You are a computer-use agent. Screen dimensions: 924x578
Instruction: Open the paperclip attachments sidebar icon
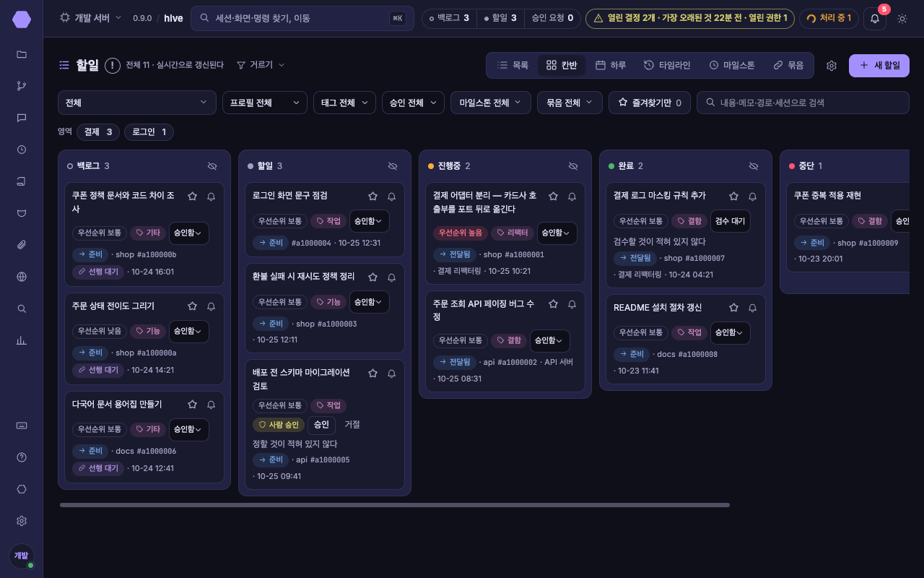pos(22,245)
